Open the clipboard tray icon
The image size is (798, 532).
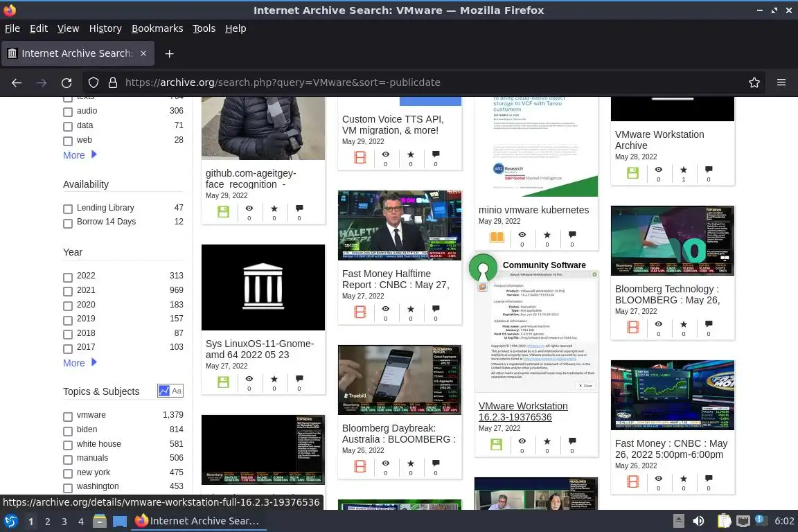click(724, 521)
